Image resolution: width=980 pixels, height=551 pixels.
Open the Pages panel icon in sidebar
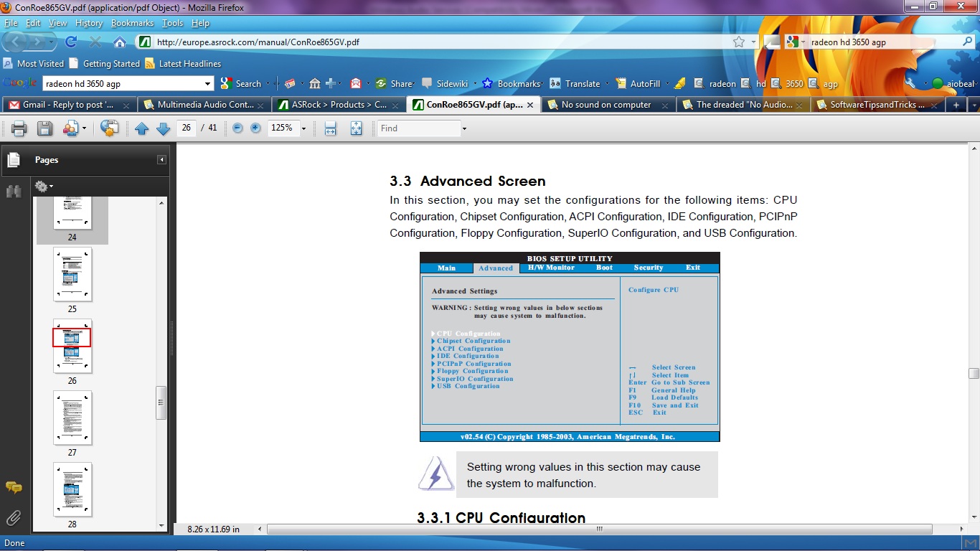pos(13,160)
